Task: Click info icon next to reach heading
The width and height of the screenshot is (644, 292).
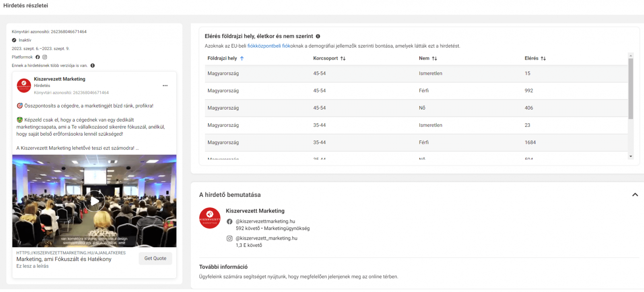Action: [x=318, y=36]
